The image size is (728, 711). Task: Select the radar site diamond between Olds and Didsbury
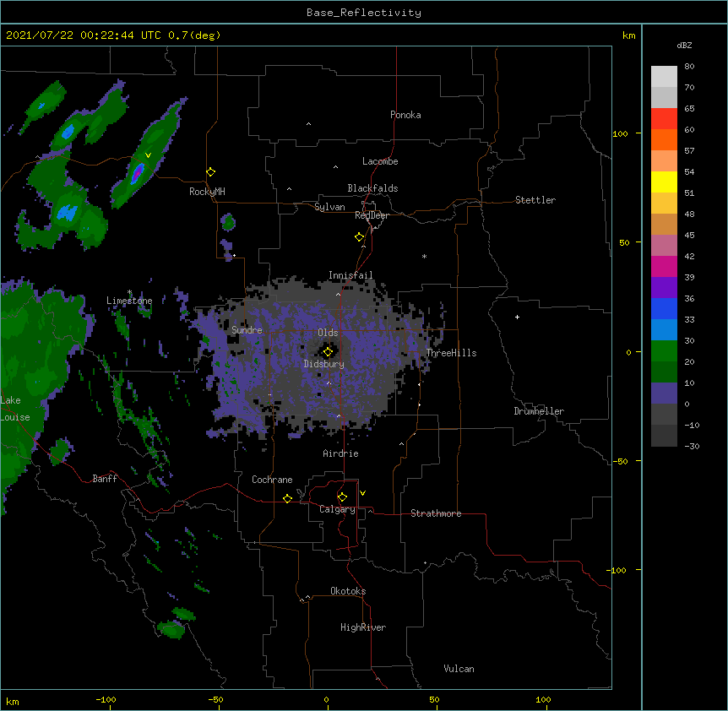pyautogui.click(x=328, y=352)
